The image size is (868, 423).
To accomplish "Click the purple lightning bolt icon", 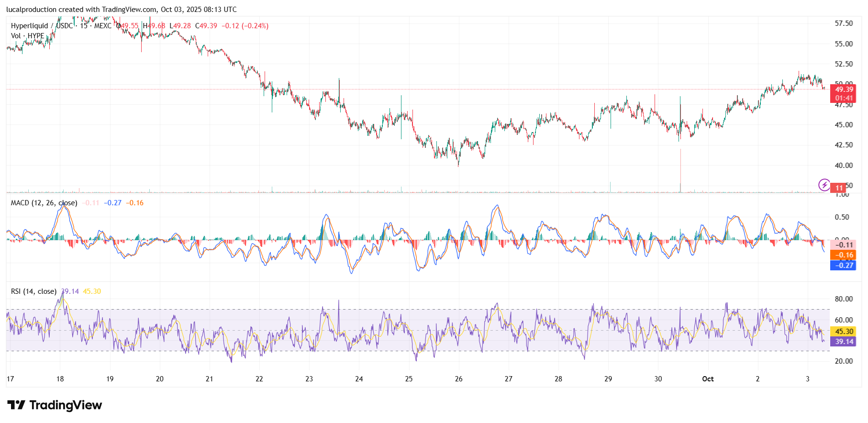I will pyautogui.click(x=824, y=185).
